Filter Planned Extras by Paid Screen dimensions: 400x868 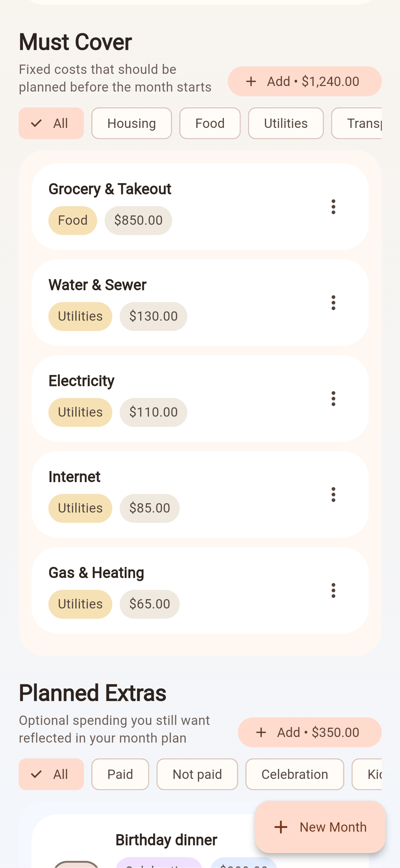[x=120, y=774]
